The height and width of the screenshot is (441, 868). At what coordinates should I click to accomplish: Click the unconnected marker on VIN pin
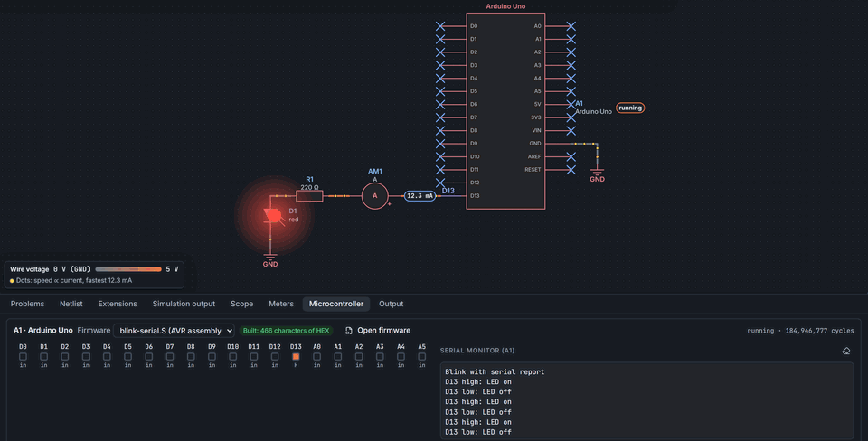(571, 131)
